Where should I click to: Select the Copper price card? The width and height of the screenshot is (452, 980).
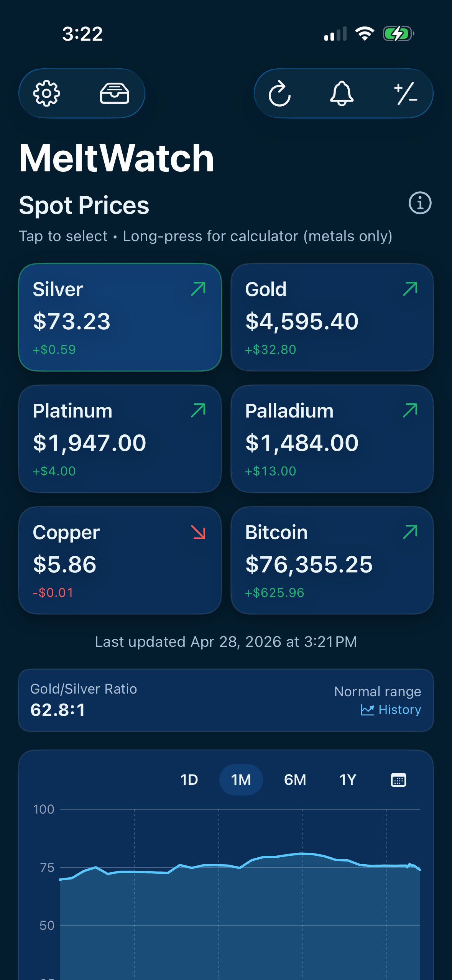[120, 560]
